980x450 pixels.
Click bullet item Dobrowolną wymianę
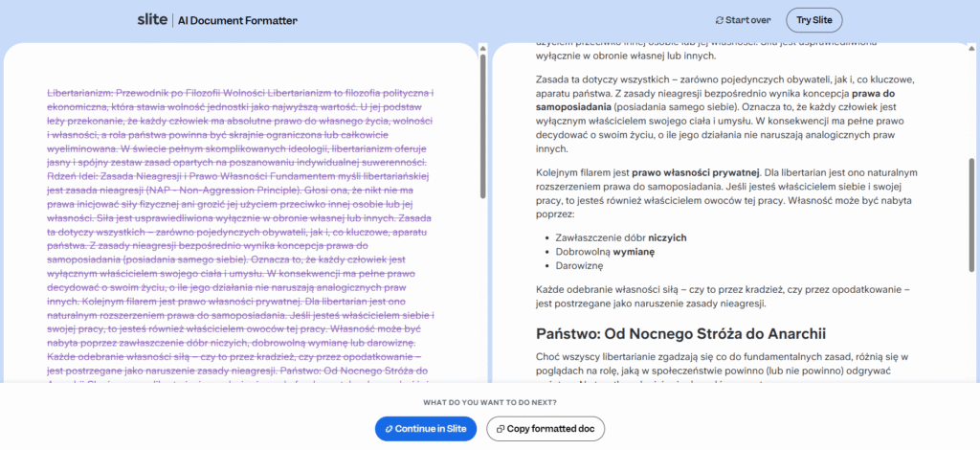605,252
